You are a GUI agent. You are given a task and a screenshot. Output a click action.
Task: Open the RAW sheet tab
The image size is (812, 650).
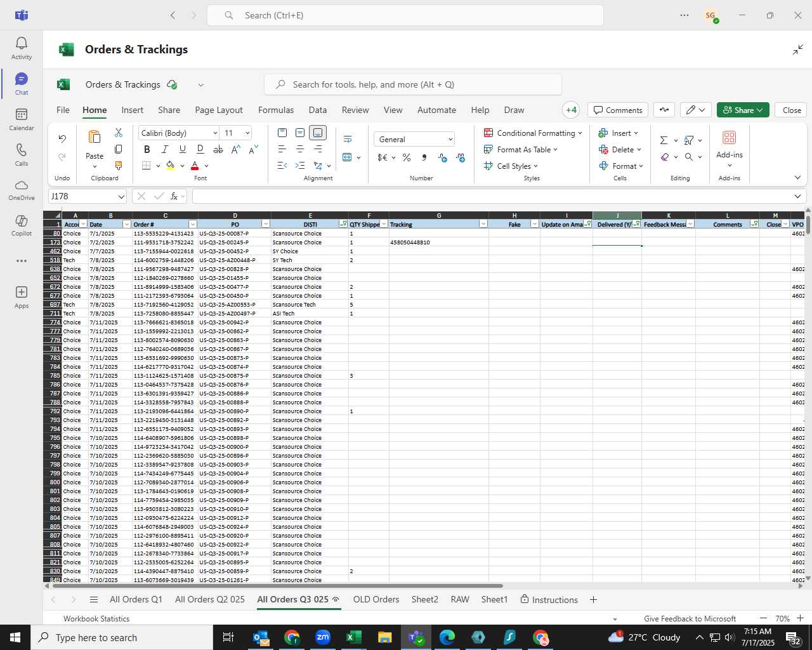coord(460,599)
